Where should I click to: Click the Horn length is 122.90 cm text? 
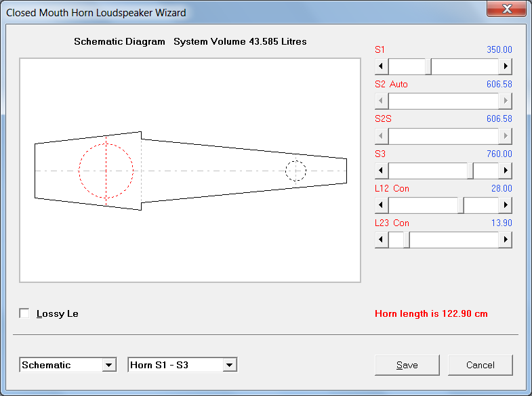431,313
